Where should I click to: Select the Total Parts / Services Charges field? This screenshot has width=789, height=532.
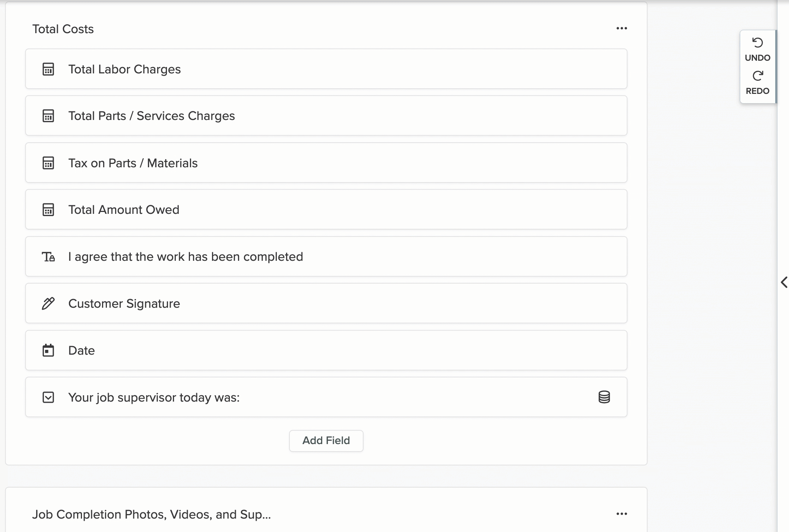pyautogui.click(x=326, y=115)
